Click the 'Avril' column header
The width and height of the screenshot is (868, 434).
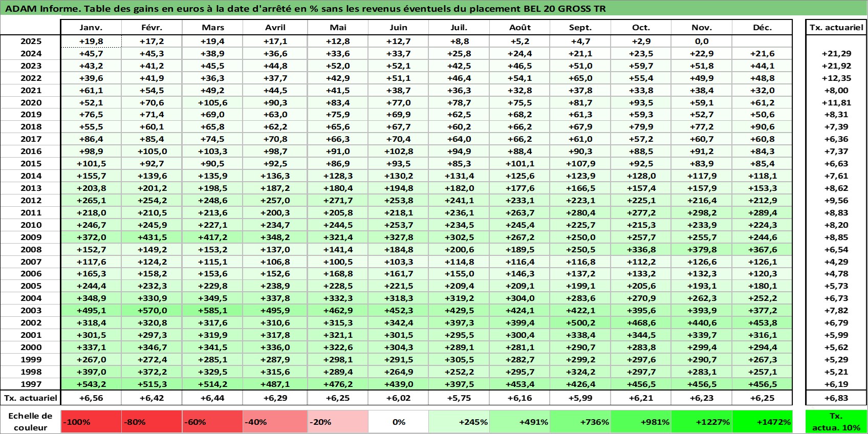[x=275, y=28]
